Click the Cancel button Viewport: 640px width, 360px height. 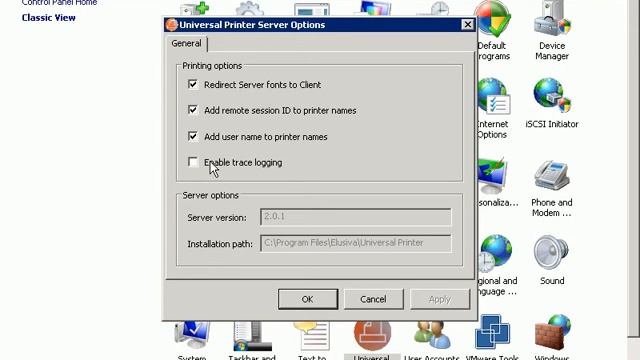click(373, 299)
